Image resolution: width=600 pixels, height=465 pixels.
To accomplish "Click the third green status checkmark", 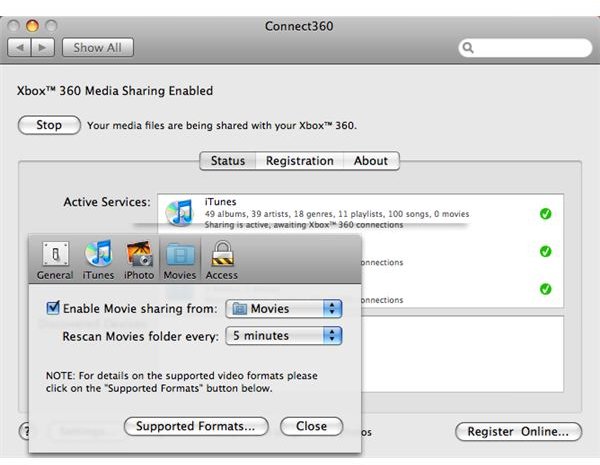I will [545, 289].
